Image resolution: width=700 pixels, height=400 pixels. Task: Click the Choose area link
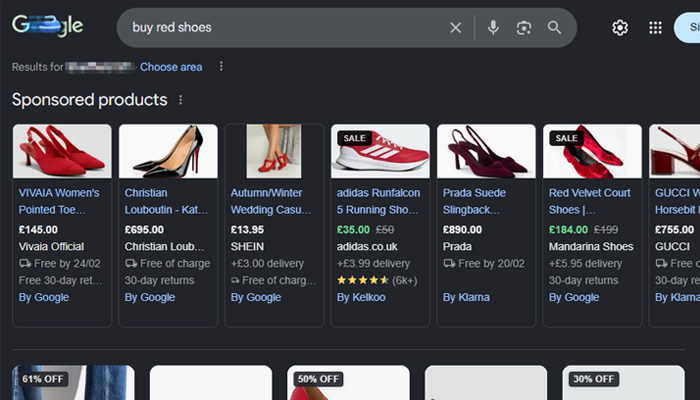pyautogui.click(x=171, y=67)
